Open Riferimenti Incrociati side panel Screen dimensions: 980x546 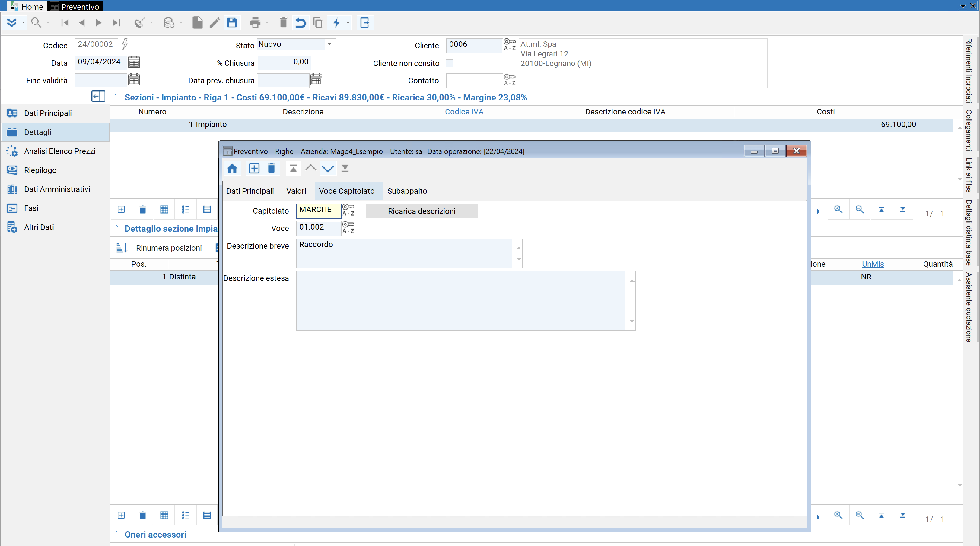(x=969, y=70)
